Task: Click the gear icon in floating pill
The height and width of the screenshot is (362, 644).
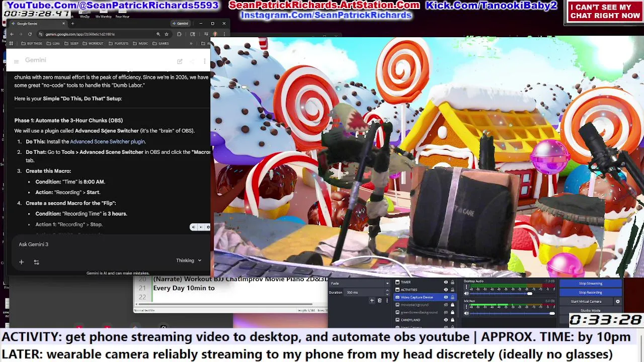Action: (x=207, y=227)
